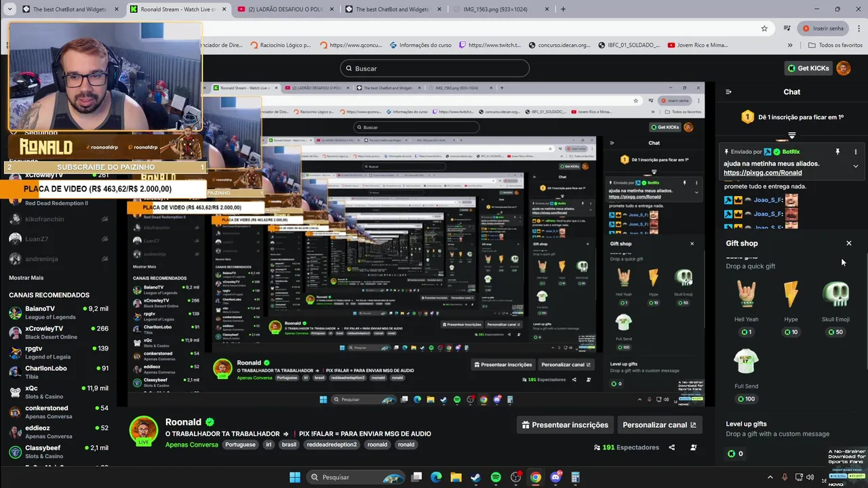868x488 pixels.
Task: Share the stream via share icon
Action: click(x=671, y=447)
